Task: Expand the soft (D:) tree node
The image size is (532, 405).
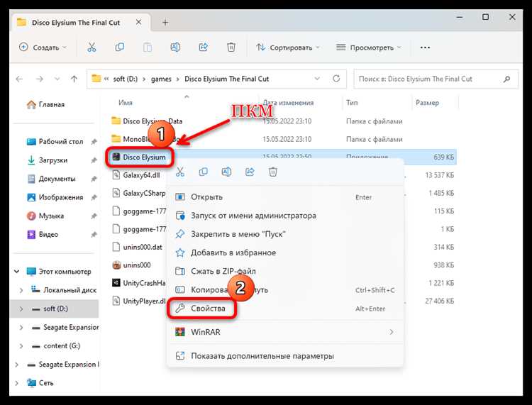Action: tap(21, 309)
